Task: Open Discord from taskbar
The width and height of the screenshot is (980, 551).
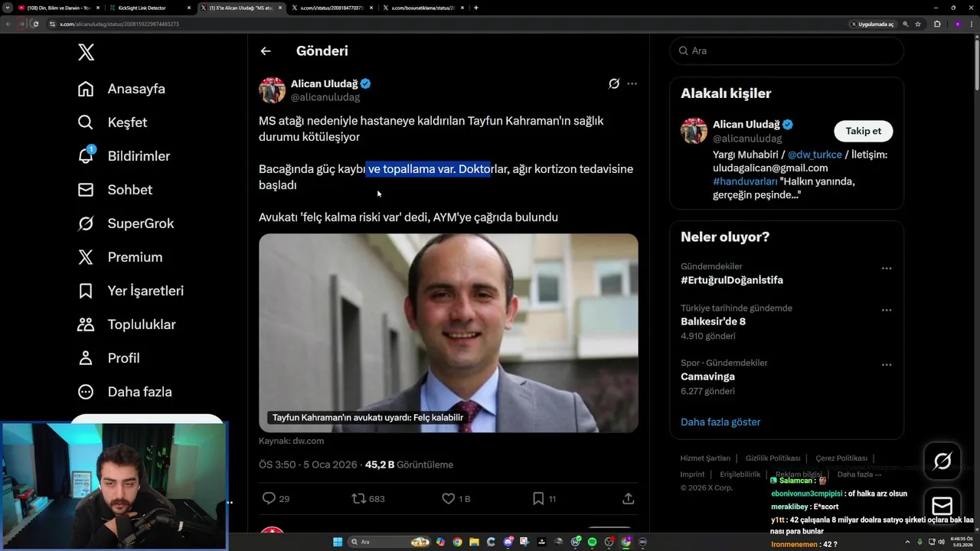Action: pos(508,542)
